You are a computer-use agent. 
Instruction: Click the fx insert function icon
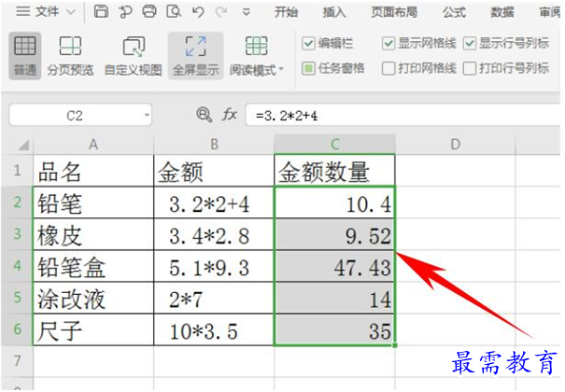[x=229, y=115]
